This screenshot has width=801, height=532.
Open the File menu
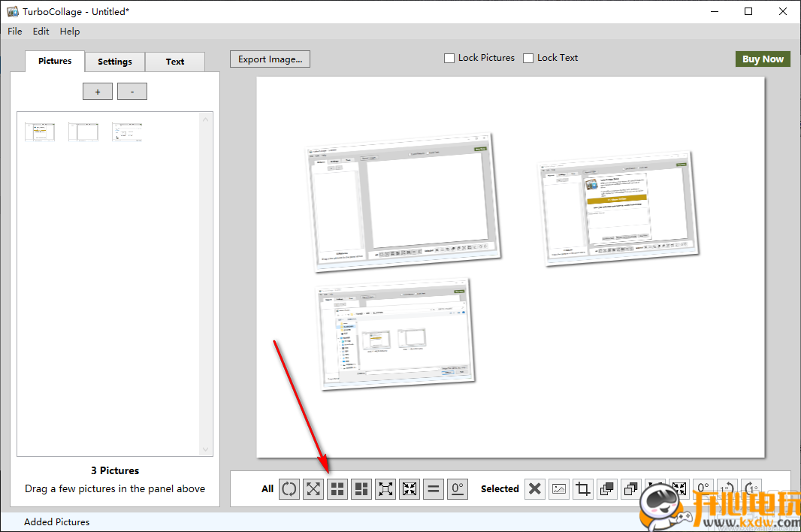point(15,32)
